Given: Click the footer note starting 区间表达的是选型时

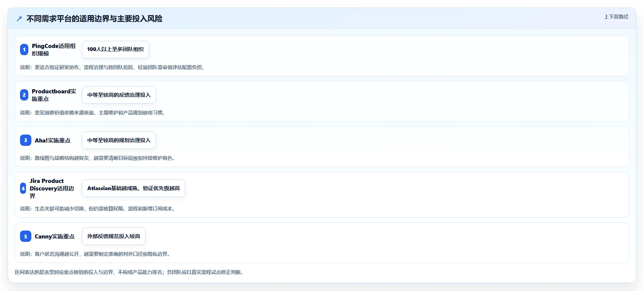Looking at the screenshot, I should coord(130,272).
